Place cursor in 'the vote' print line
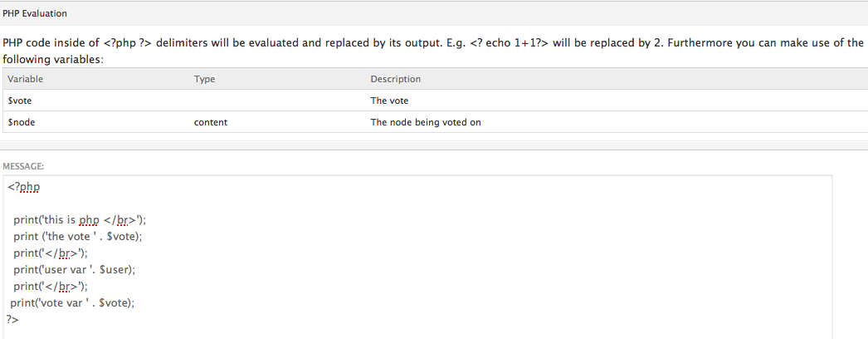Image resolution: width=868 pixels, height=339 pixels. click(x=78, y=237)
